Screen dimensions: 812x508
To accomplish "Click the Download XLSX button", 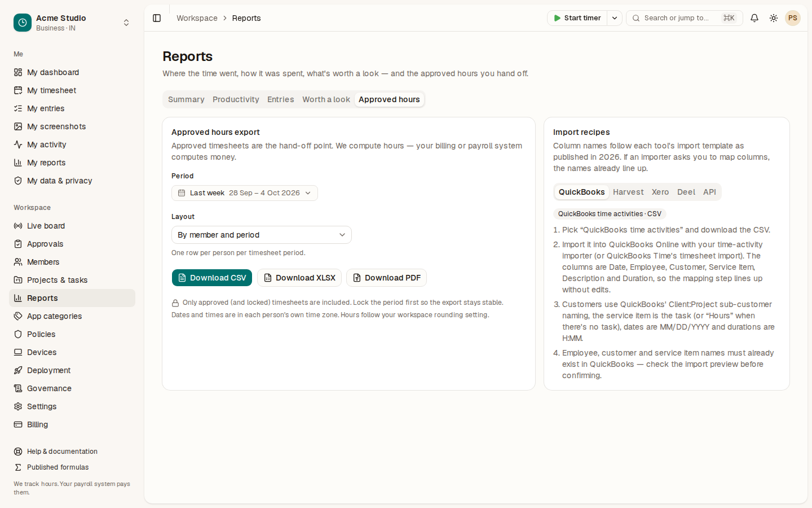I will (x=299, y=278).
